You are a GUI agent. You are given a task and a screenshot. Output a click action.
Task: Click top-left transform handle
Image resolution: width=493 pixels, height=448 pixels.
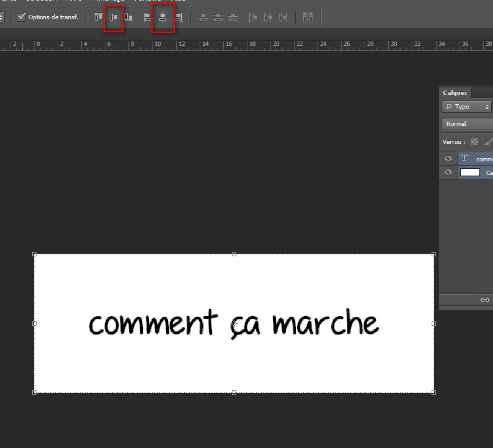pos(35,254)
